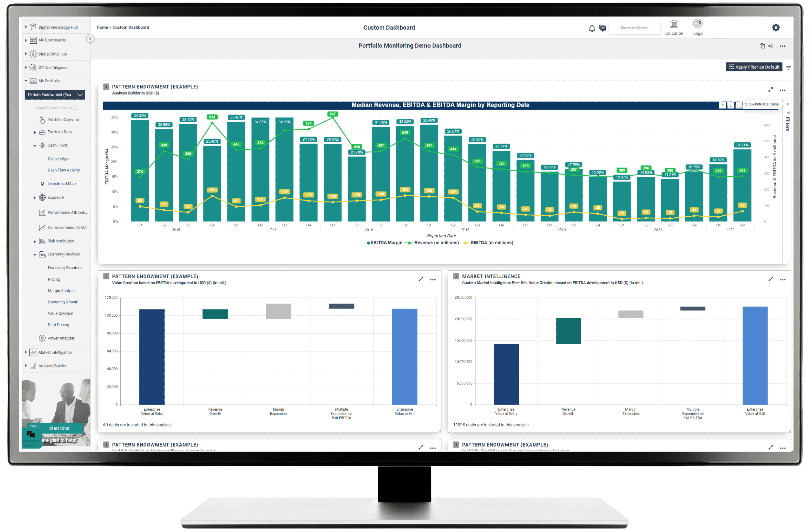Open the notifications bell icon
The image size is (812, 532).
tap(592, 28)
